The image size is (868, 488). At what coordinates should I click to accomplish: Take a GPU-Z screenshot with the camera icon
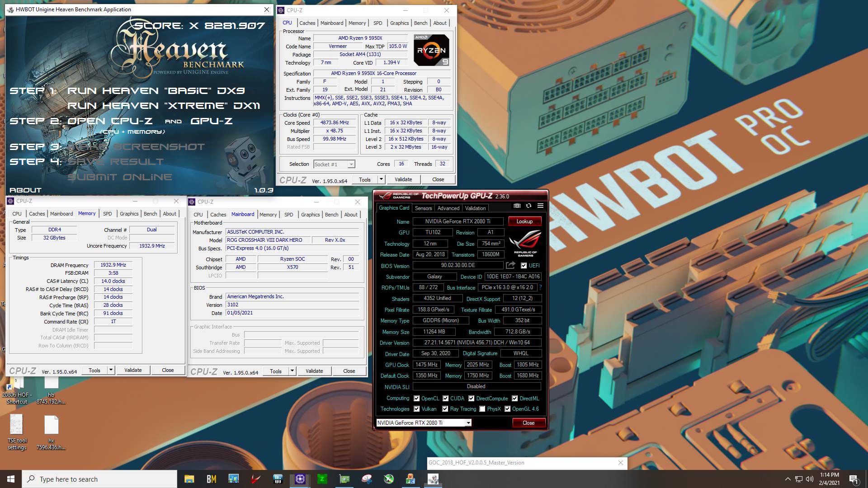coord(517,206)
